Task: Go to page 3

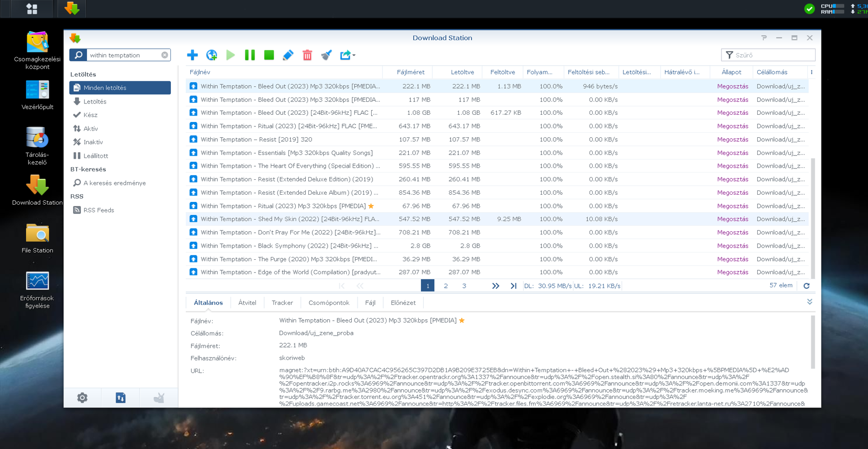Action: click(464, 286)
